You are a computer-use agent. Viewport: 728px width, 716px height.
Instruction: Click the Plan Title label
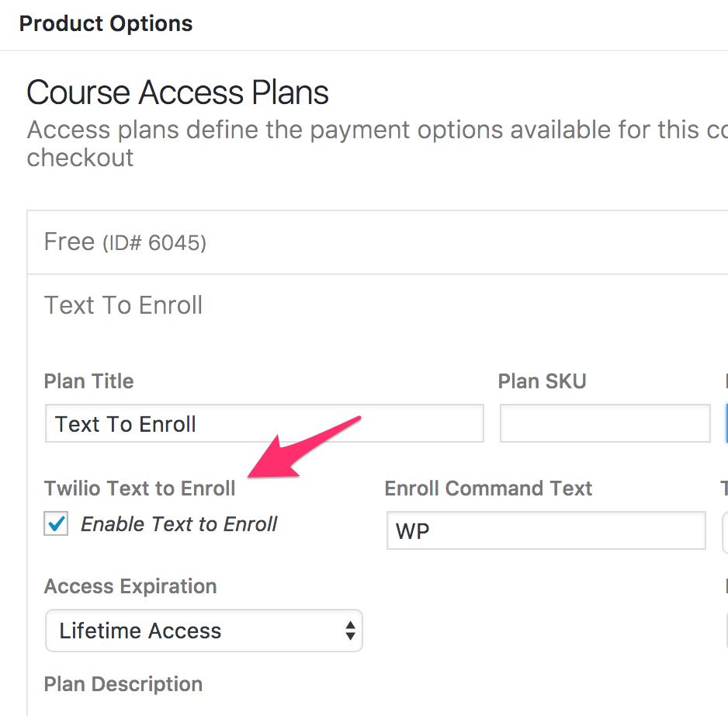coord(88,381)
